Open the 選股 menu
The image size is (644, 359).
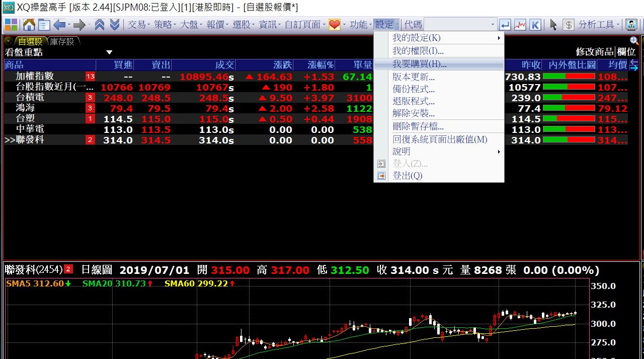pyautogui.click(x=244, y=25)
